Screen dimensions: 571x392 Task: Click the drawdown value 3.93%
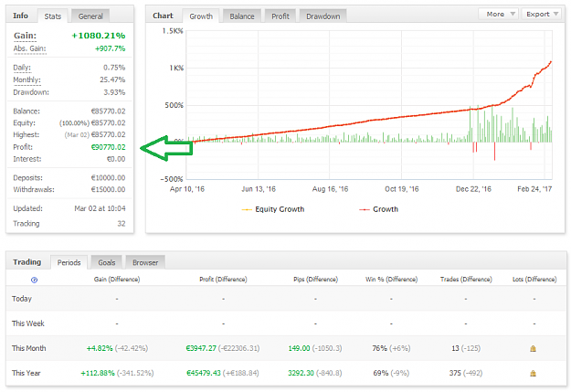click(114, 92)
